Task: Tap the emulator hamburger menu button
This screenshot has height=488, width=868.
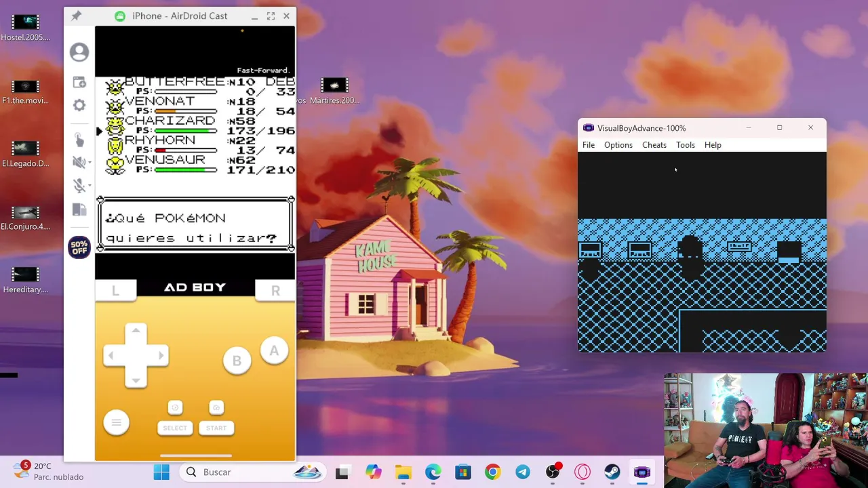Action: click(116, 423)
